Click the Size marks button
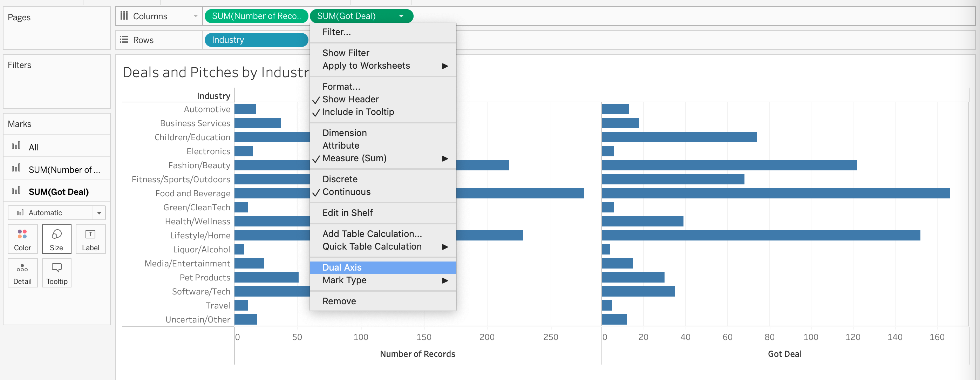This screenshot has width=980, height=380. [x=56, y=239]
